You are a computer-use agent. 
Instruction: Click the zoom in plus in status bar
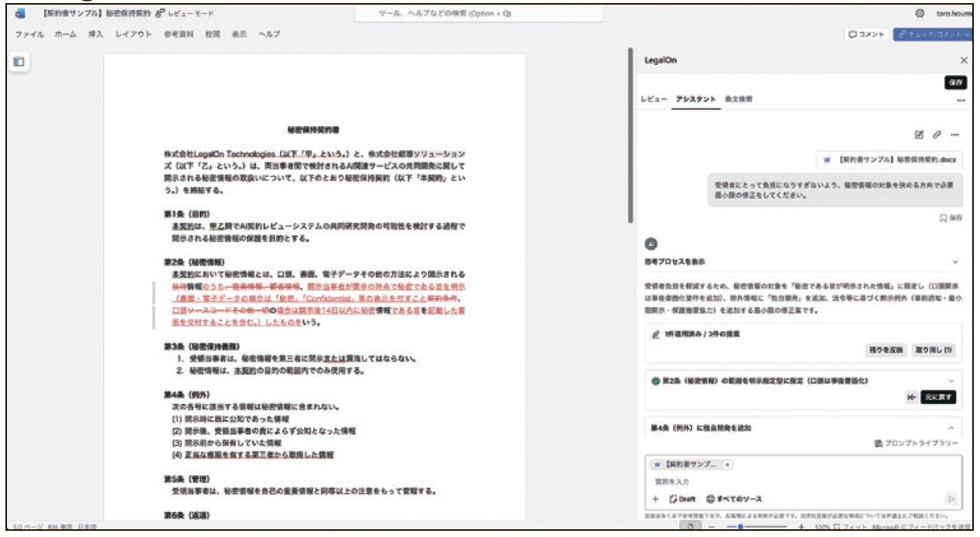801,527
